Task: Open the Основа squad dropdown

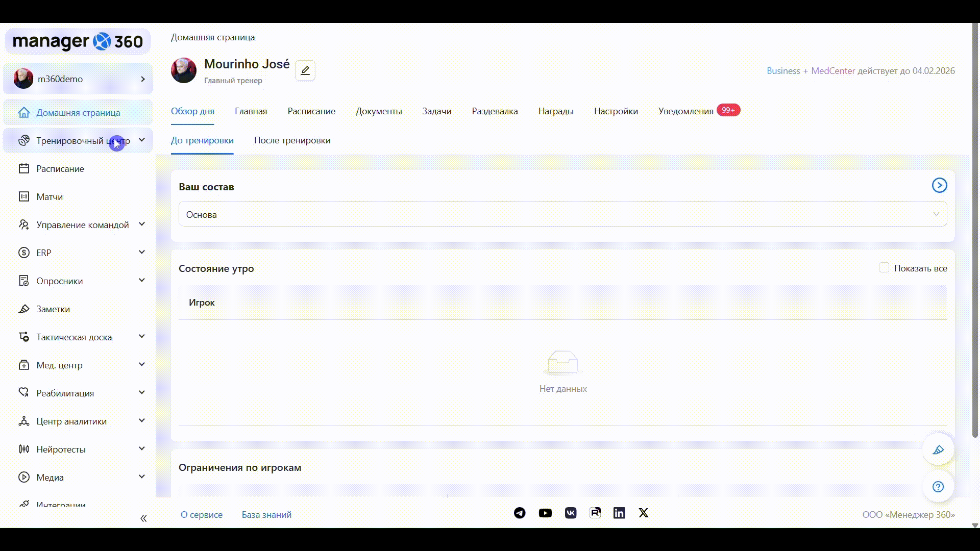Action: click(x=562, y=214)
